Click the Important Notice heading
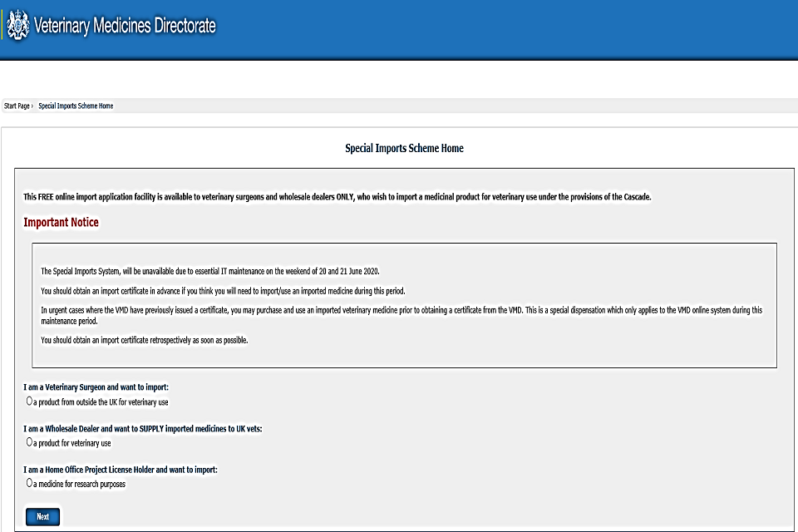This screenshot has height=532, width=798. point(61,222)
